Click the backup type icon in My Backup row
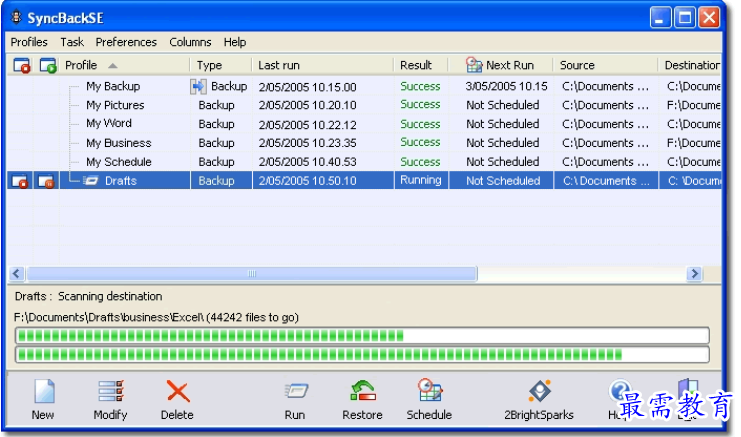This screenshot has width=741, height=437. click(198, 86)
